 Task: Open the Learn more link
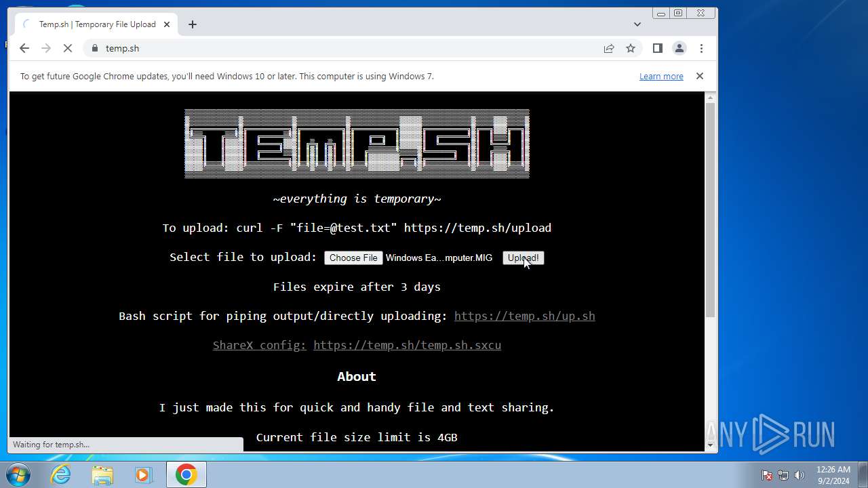661,76
